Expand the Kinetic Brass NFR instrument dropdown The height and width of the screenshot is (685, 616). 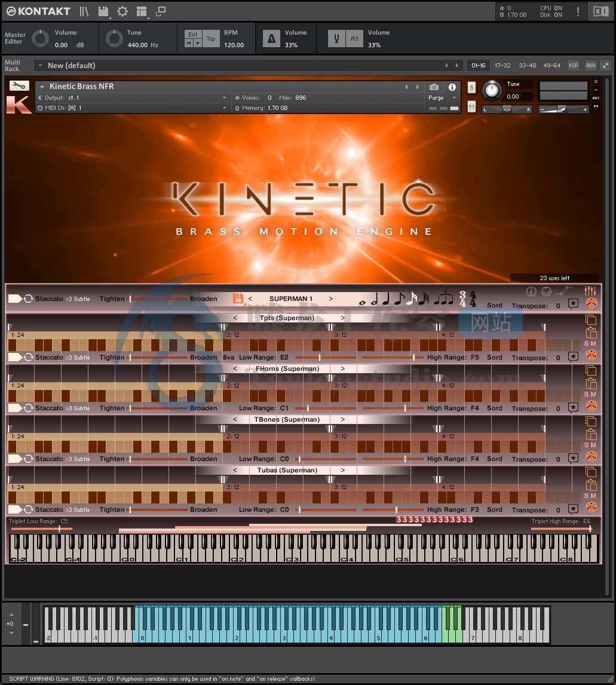(42, 87)
